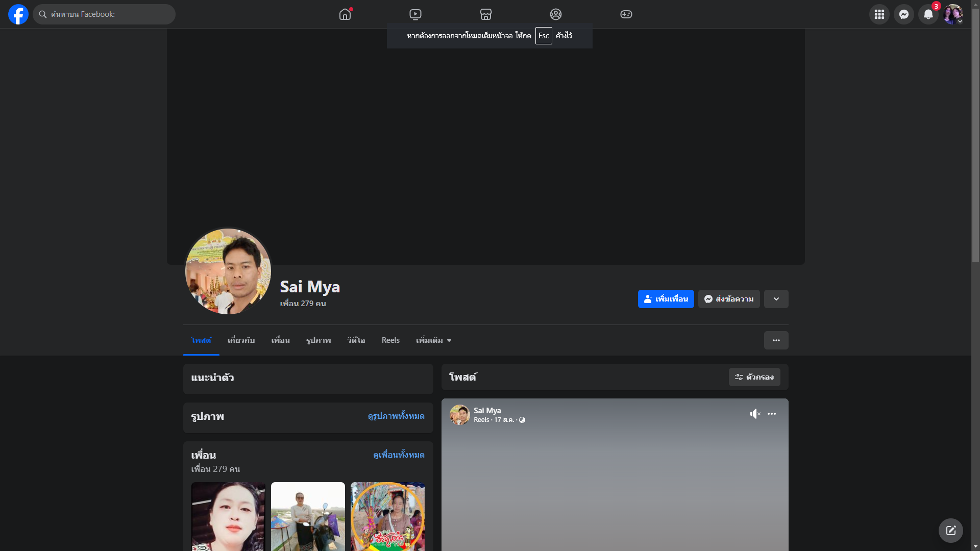Open the three-dot options on Reels post

tap(772, 414)
